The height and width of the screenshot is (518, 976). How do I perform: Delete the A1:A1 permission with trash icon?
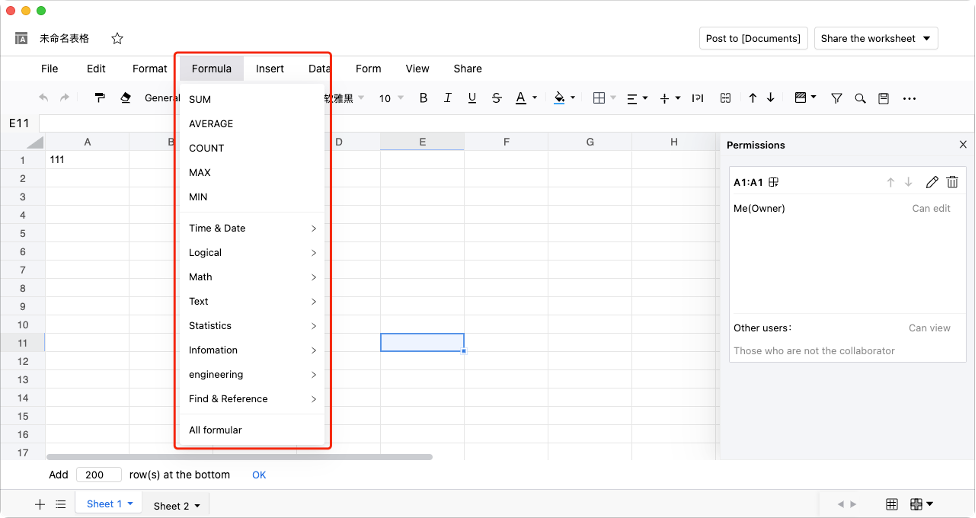pos(952,182)
